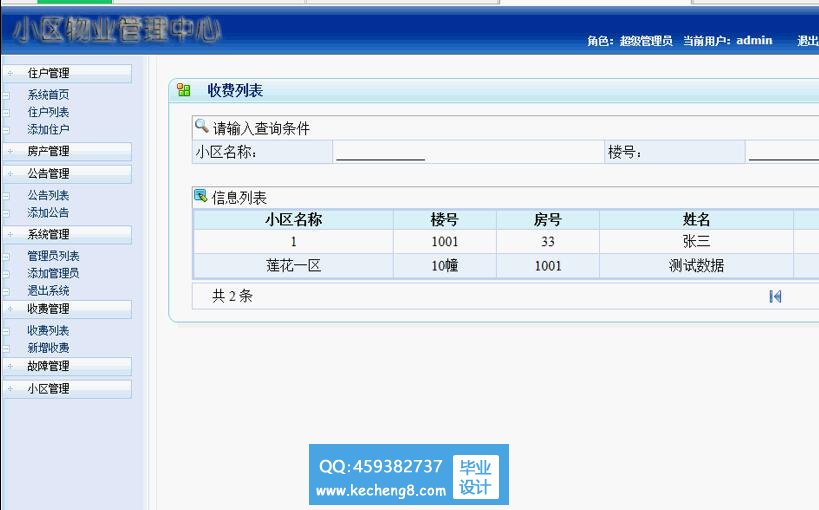The height and width of the screenshot is (510, 819).
Task: Open 收费列表 in the sidebar
Action: click(48, 331)
